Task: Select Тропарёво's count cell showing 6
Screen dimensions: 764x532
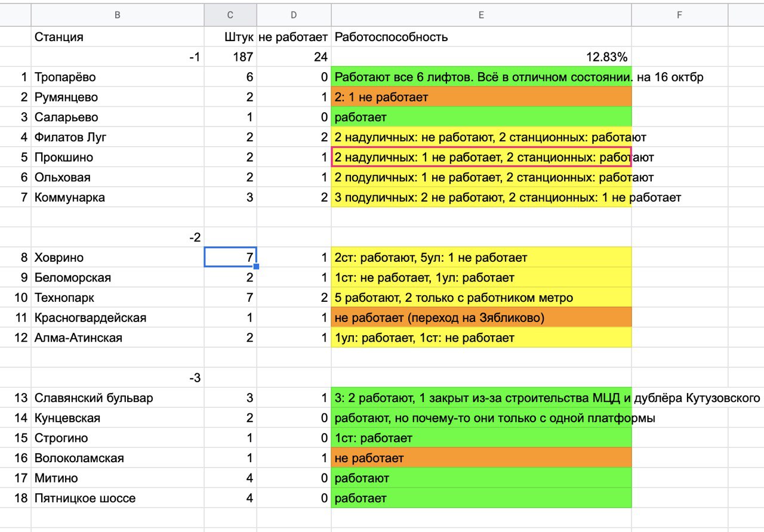Action: [230, 77]
